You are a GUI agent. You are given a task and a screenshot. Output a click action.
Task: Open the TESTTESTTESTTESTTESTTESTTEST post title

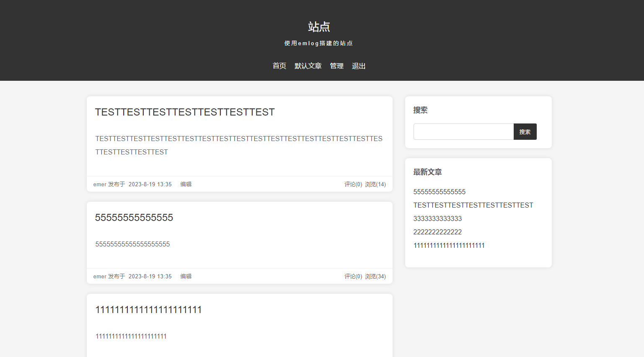[185, 112]
